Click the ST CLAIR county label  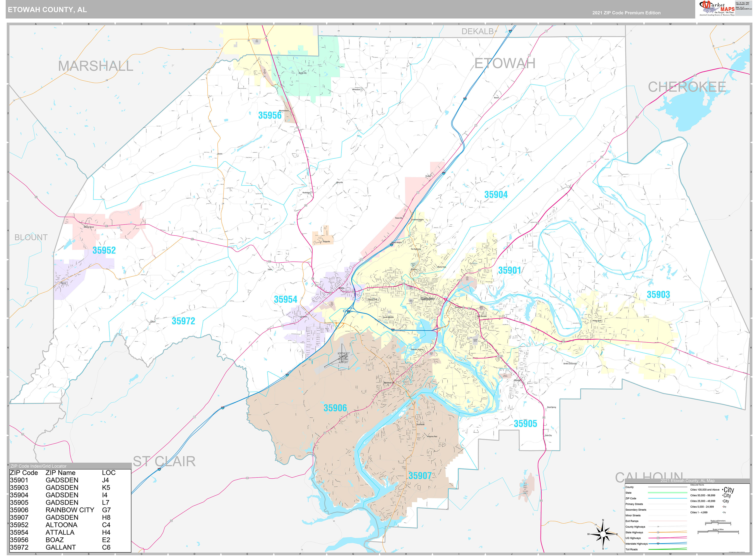tap(164, 461)
